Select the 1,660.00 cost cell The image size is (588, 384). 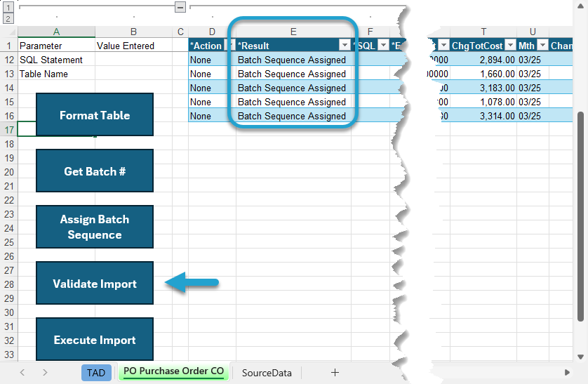tap(483, 74)
